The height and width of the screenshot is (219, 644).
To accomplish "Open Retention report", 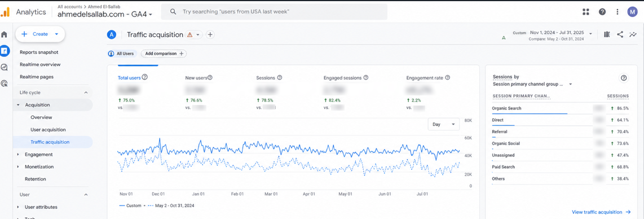I will coord(36,179).
